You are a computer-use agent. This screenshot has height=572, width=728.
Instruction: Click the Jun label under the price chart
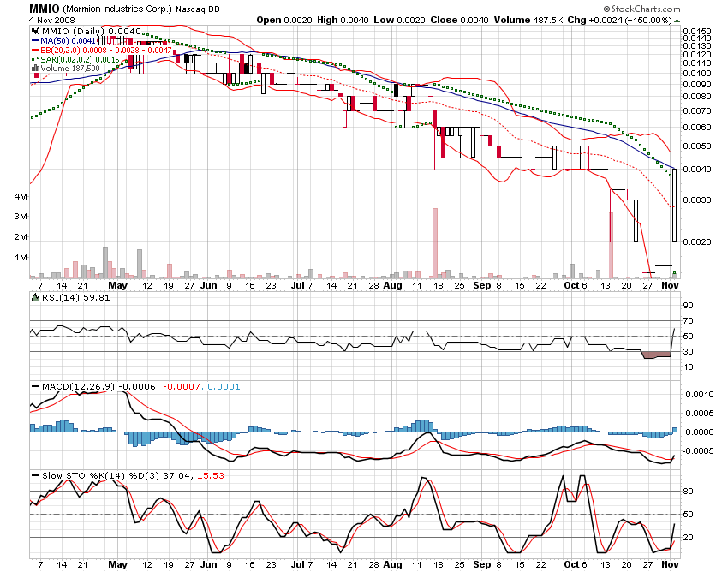(x=209, y=285)
